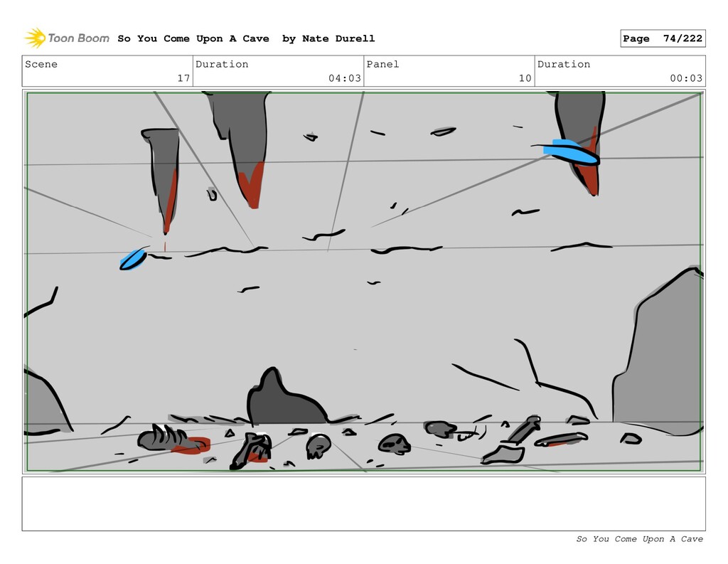
Task: Click the 'Scene' label
Action: tap(41, 64)
